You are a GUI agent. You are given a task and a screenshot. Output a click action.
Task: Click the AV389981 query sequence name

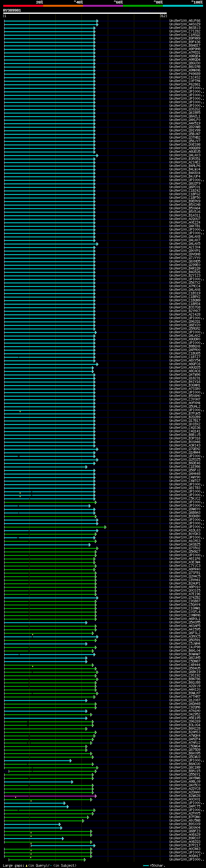(12, 10)
